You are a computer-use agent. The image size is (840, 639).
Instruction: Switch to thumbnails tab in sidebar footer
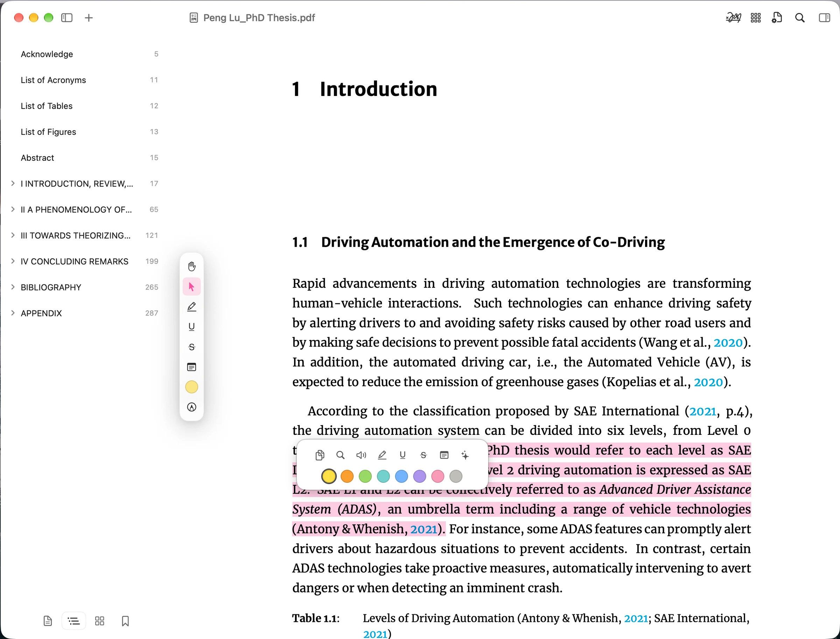(100, 621)
